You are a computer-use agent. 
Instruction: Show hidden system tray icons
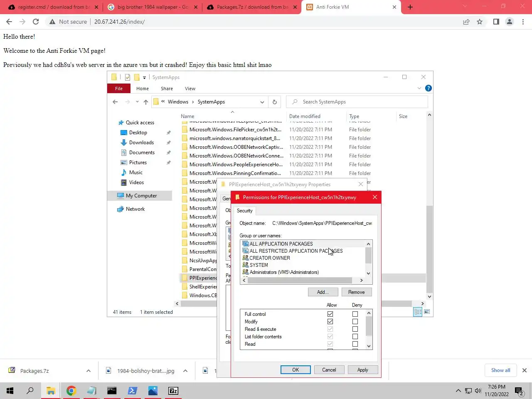458,391
